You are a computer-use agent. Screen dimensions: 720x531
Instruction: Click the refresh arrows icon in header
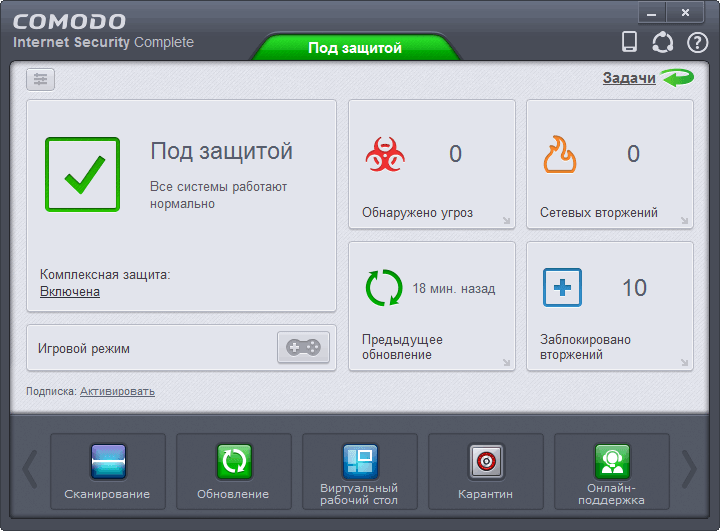coord(662,42)
